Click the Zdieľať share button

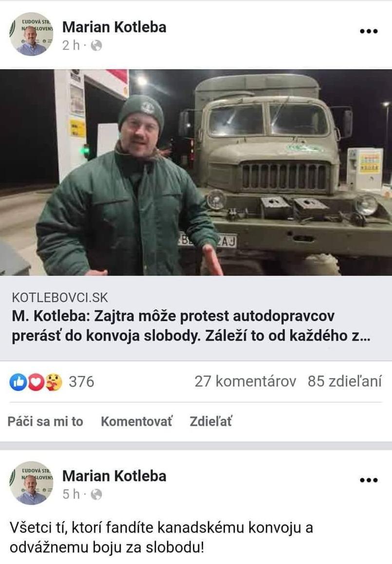click(211, 421)
